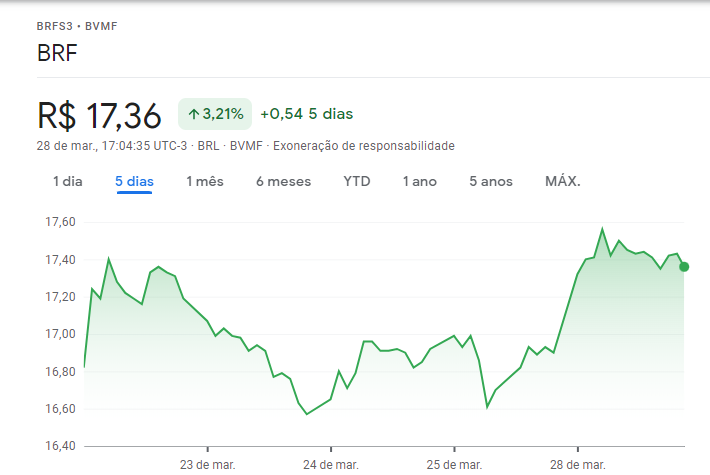The width and height of the screenshot is (710, 475).
Task: Switch chart to 1 mês range
Action: tap(205, 182)
